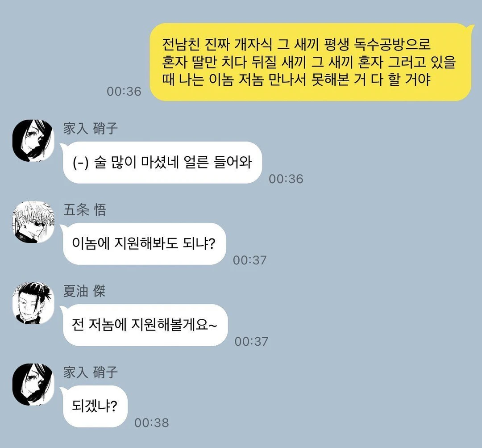This screenshot has height=448, width=482.
Task: Click the name 家入 硝子 above the 술 많이 message
Action: point(90,129)
